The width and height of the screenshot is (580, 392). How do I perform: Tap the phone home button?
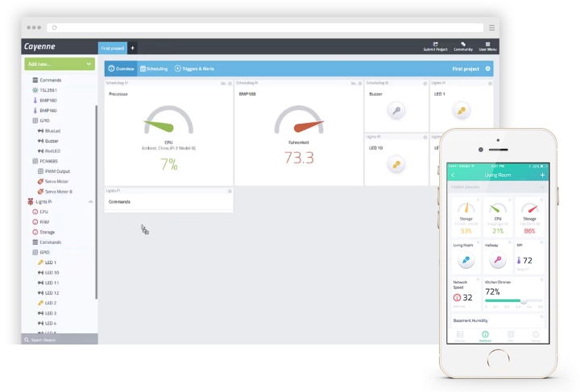pyautogui.click(x=499, y=360)
